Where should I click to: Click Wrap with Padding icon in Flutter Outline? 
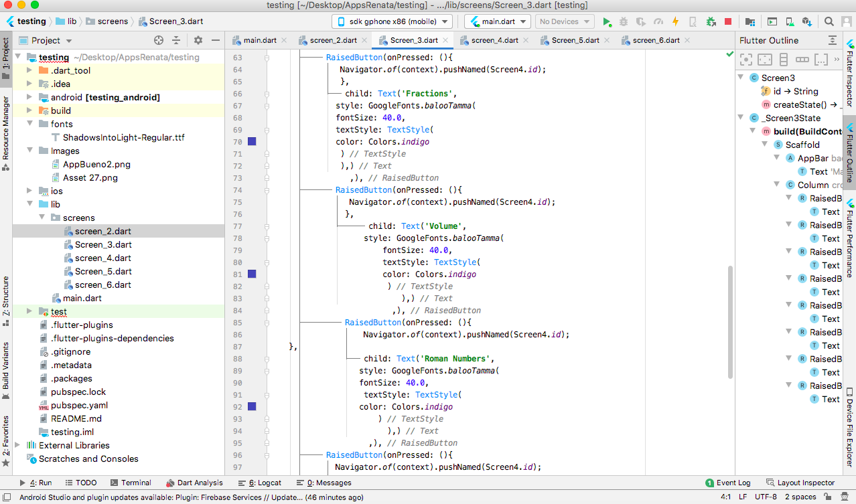pyautogui.click(x=765, y=60)
